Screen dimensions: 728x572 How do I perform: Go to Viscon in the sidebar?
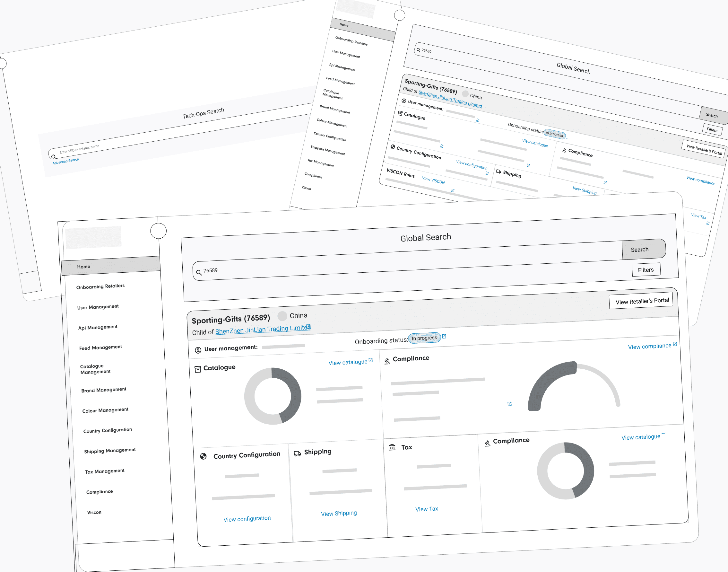(94, 512)
